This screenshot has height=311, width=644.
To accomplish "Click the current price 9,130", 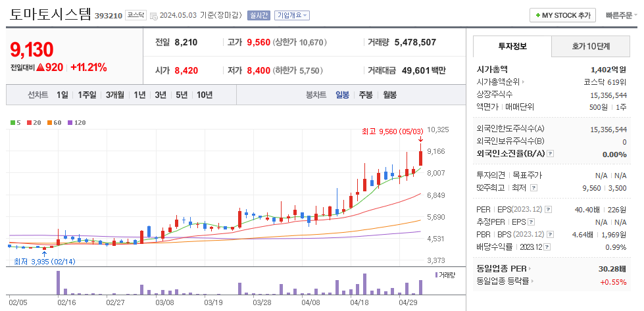I will coord(32,50).
